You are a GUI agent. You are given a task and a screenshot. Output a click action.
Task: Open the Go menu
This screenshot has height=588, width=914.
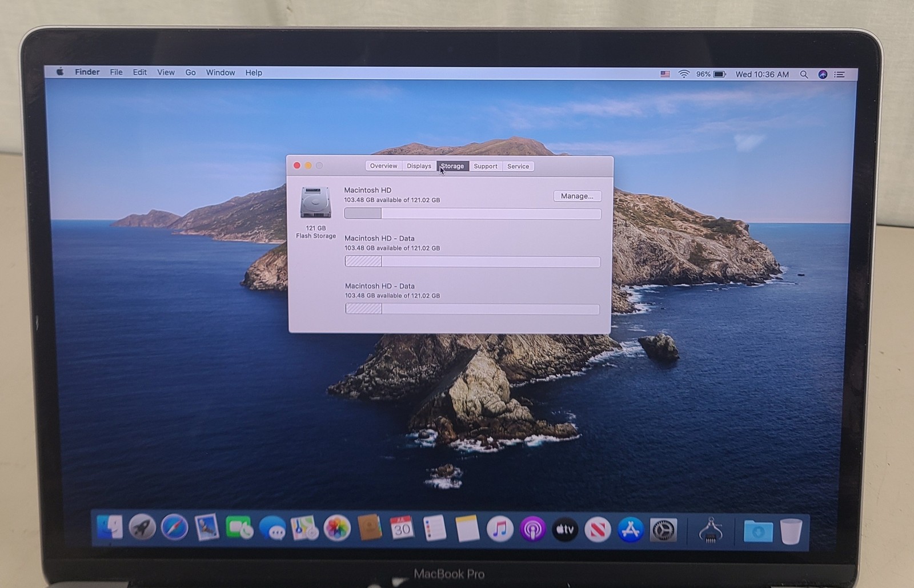(x=190, y=73)
